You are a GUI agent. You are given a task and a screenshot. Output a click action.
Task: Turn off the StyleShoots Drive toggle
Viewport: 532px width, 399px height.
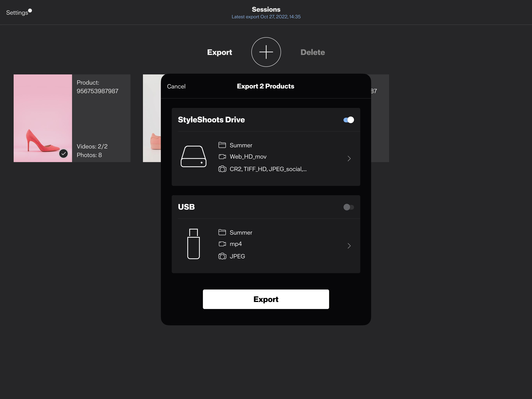point(349,120)
